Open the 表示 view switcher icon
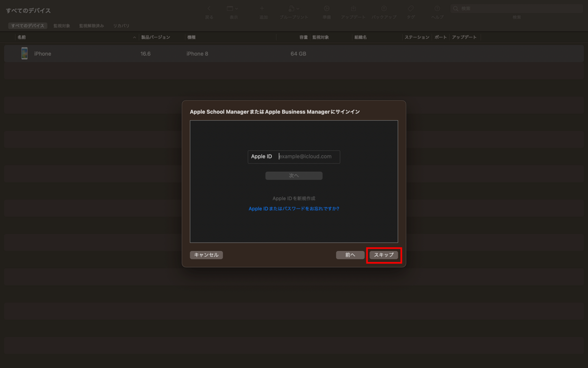This screenshot has width=588, height=368. click(233, 9)
